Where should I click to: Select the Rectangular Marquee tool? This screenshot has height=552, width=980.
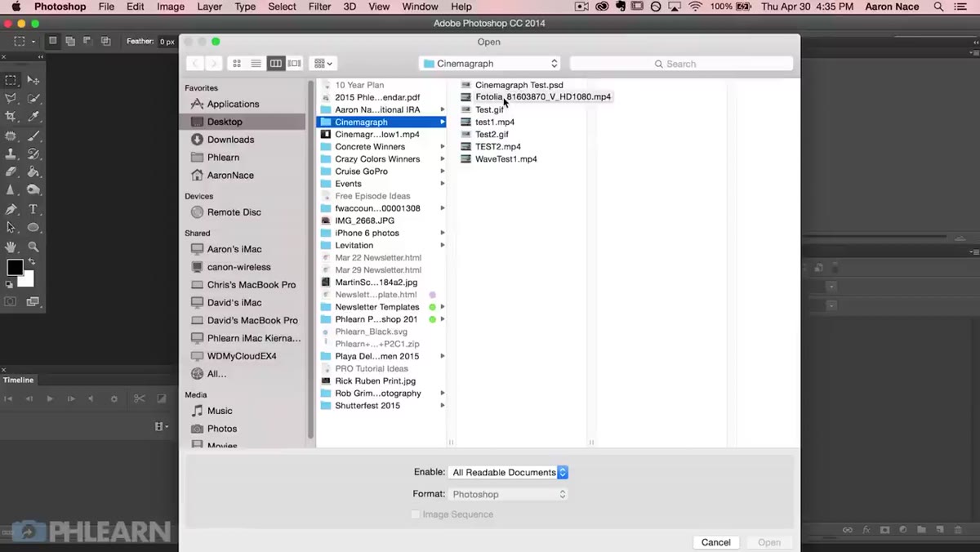tap(11, 80)
